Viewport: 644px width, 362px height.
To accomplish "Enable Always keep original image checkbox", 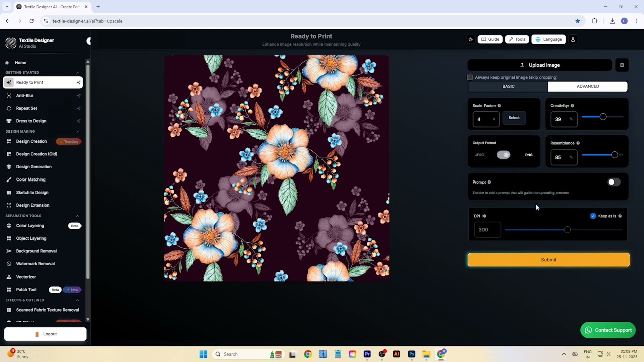I will click(470, 77).
